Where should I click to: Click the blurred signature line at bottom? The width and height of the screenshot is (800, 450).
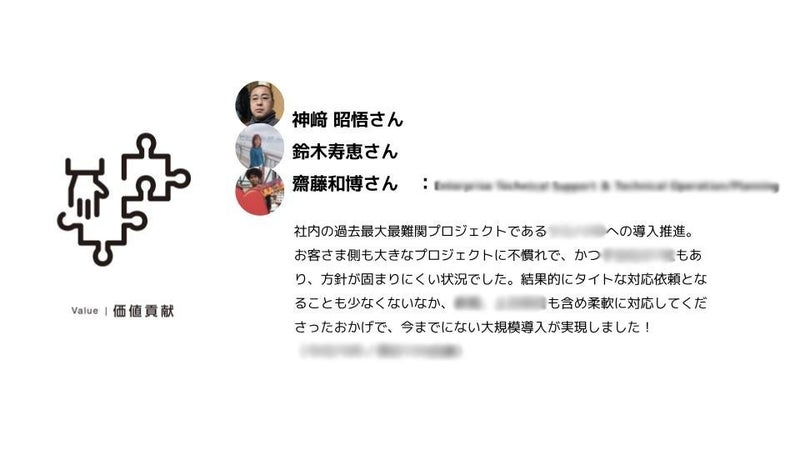[x=381, y=351]
